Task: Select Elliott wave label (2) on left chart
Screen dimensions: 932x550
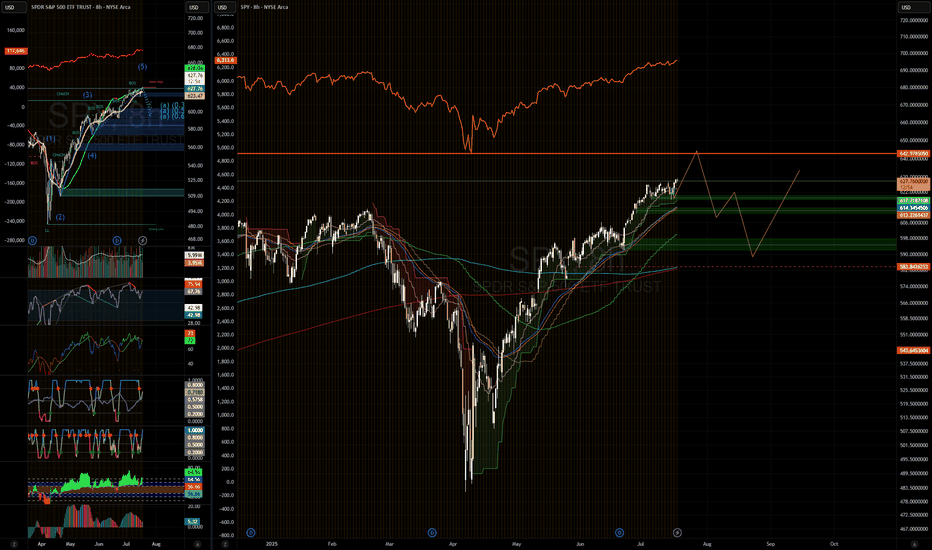Action: (x=60, y=218)
